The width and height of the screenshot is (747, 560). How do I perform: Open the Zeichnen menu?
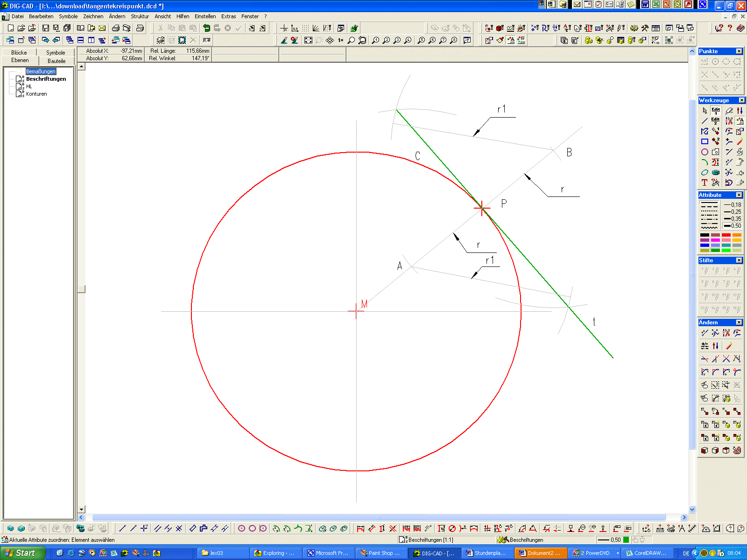(93, 16)
